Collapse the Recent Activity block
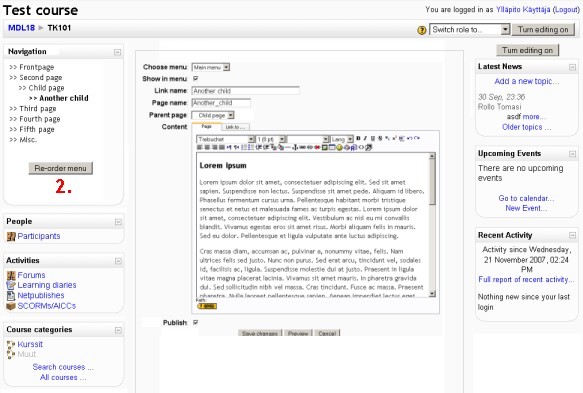Screen dimensions: 583x393 [572, 235]
